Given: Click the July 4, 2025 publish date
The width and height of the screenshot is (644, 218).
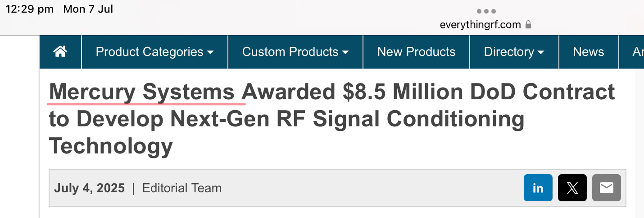Looking at the screenshot, I should point(89,188).
